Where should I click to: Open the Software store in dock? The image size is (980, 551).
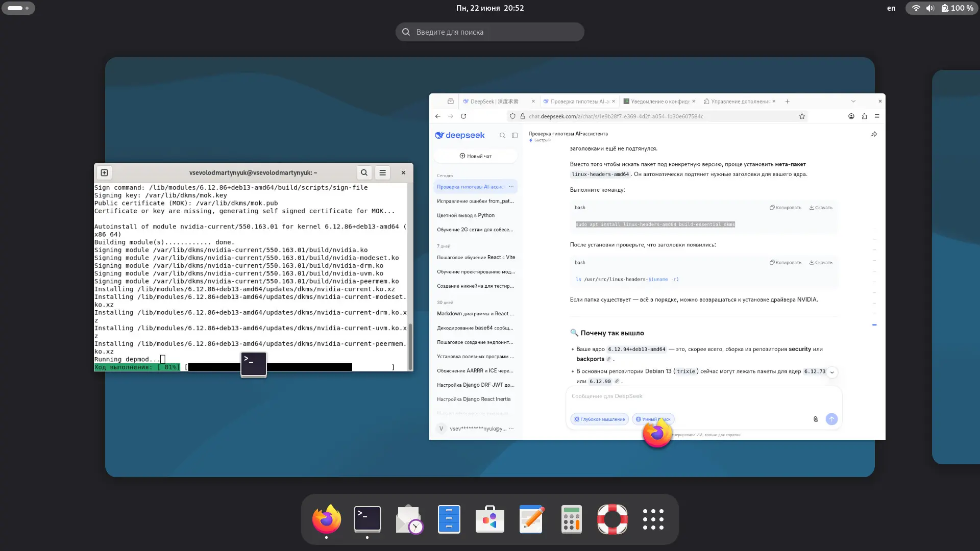point(490,519)
